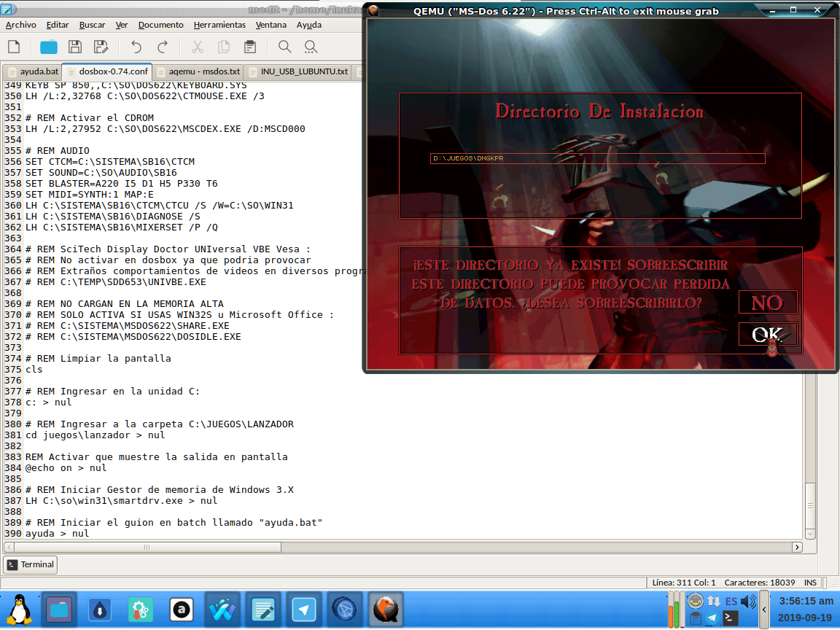Switch to medit editor taskbar icon

coord(263,610)
